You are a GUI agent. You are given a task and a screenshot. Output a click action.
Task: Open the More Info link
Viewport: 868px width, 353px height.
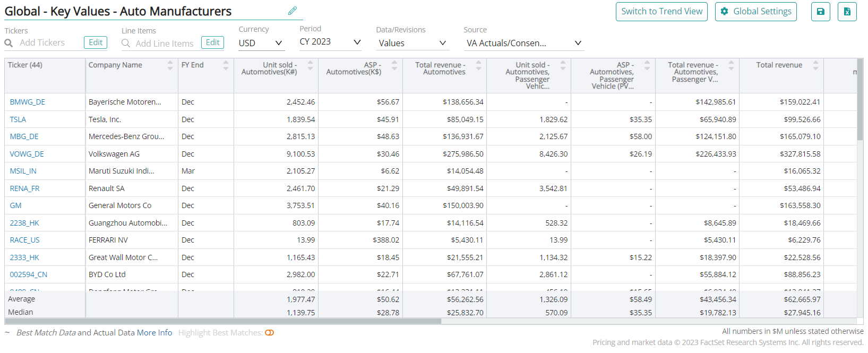tap(154, 333)
